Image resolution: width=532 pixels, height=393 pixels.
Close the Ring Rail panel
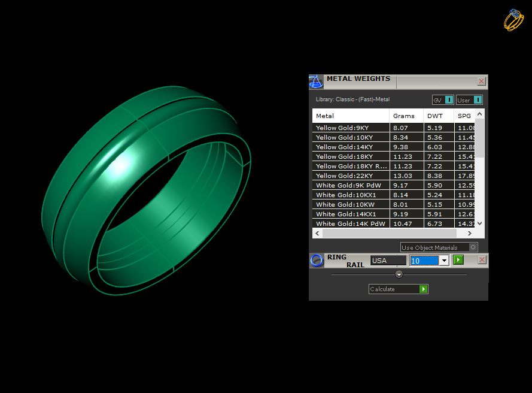482,260
